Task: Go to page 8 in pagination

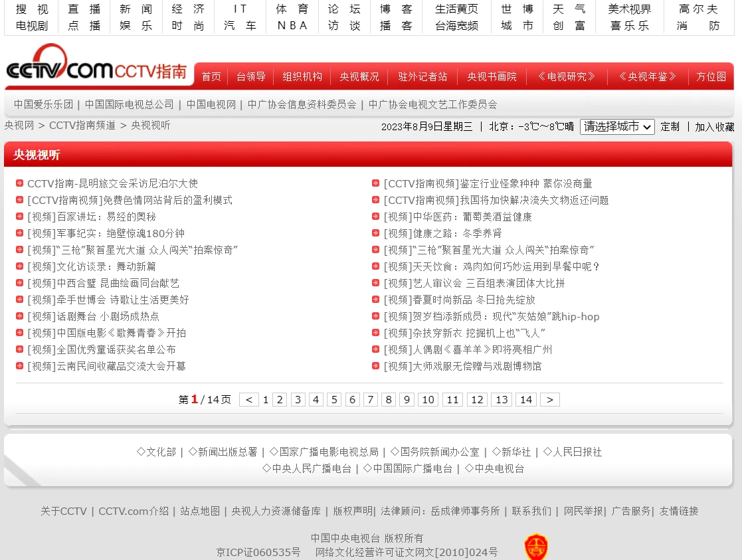Action: click(389, 399)
